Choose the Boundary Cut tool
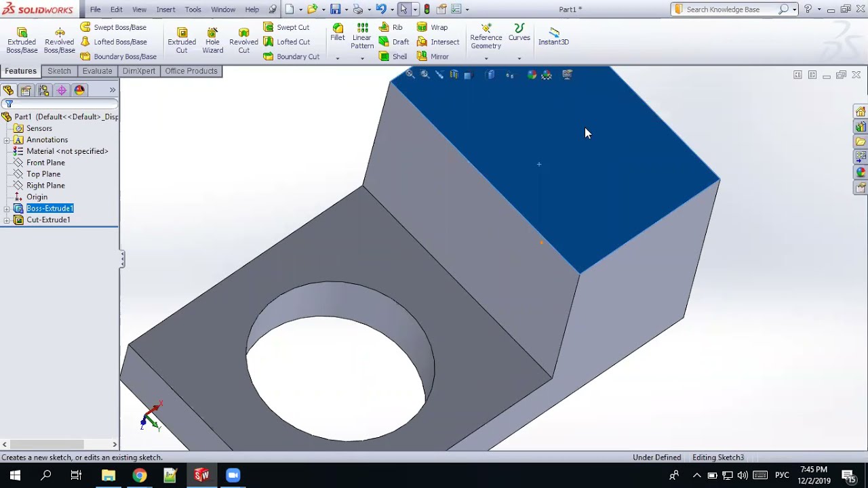Image resolution: width=868 pixels, height=488 pixels. pyautogui.click(x=291, y=56)
